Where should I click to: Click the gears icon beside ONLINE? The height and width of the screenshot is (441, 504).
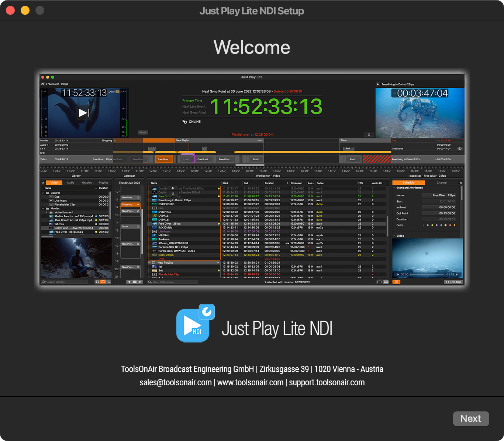pyautogui.click(x=184, y=122)
